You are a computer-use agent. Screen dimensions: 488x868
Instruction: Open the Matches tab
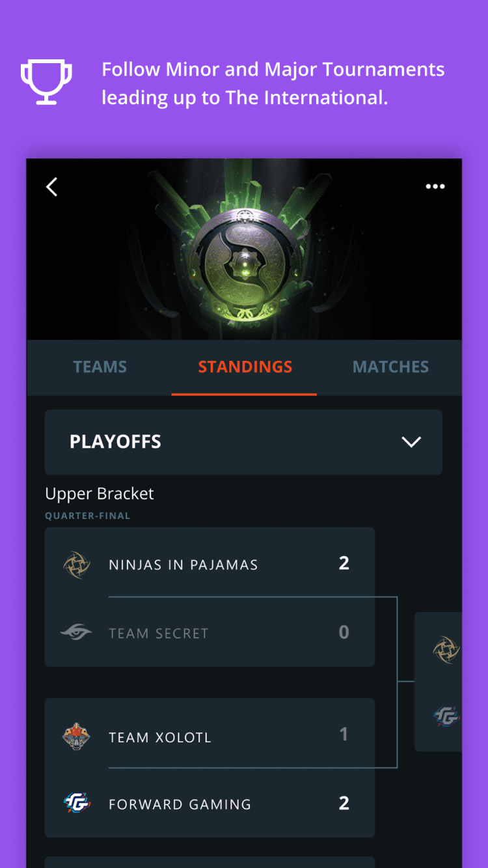click(x=390, y=367)
